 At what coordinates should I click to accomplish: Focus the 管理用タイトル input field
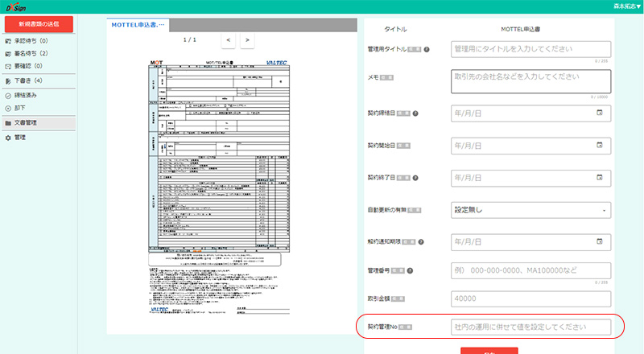click(530, 49)
